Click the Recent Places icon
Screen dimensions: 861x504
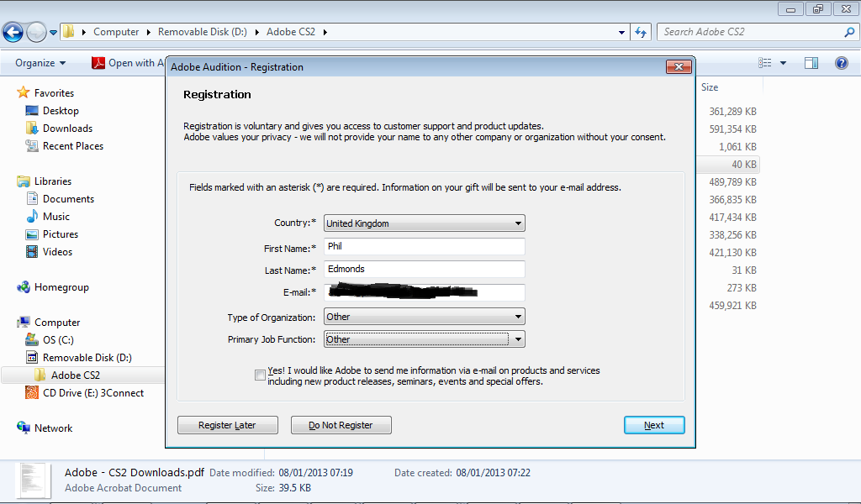[32, 146]
